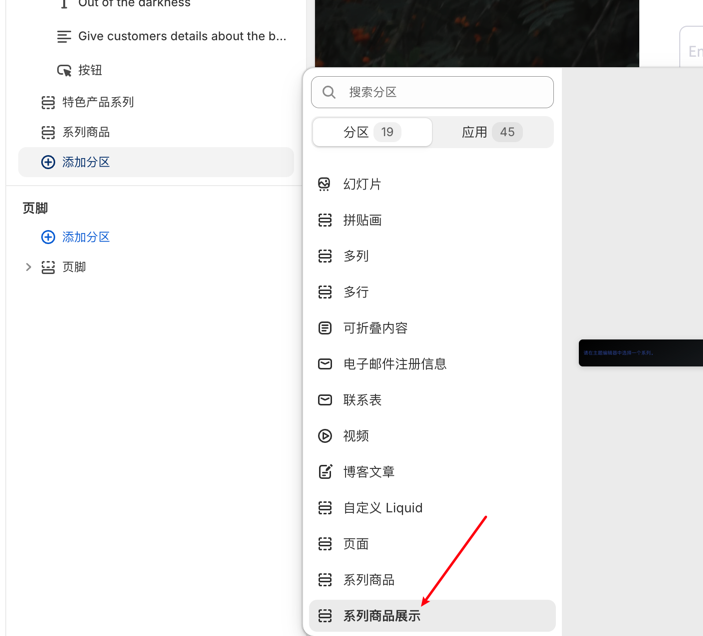The width and height of the screenshot is (703, 636).
Task: Click the 系列商品展示 section icon
Action: [325, 616]
